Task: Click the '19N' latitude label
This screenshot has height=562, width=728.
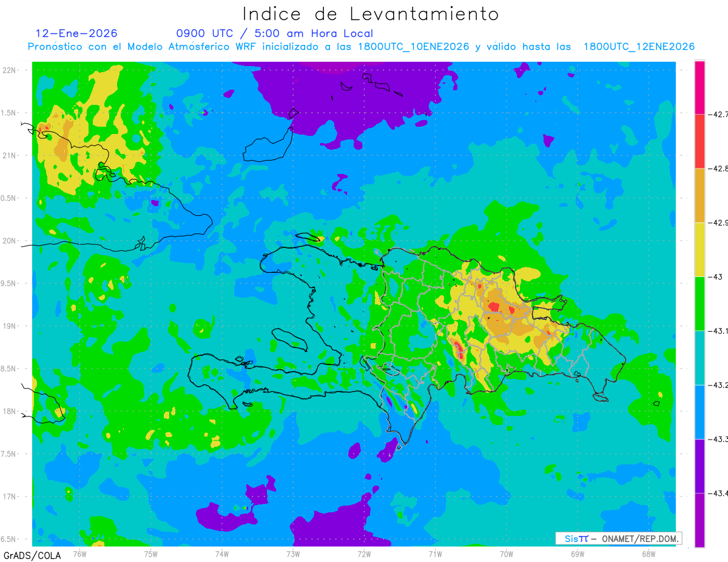Action: tap(10, 326)
